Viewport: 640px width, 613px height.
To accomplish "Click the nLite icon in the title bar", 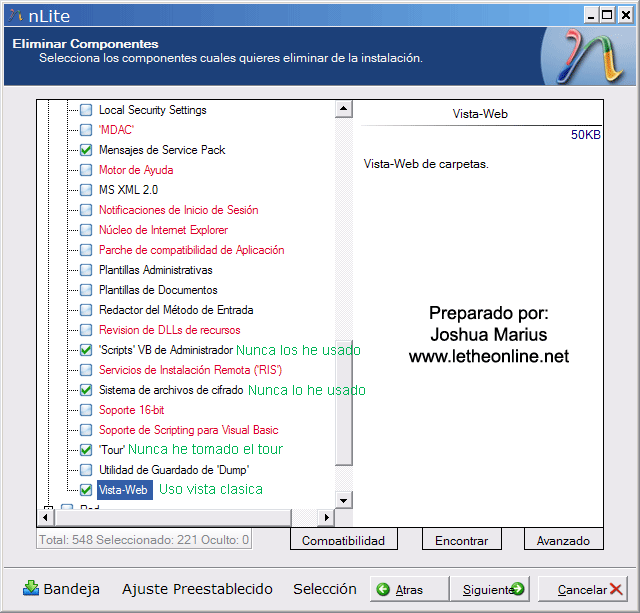I will 16,16.
